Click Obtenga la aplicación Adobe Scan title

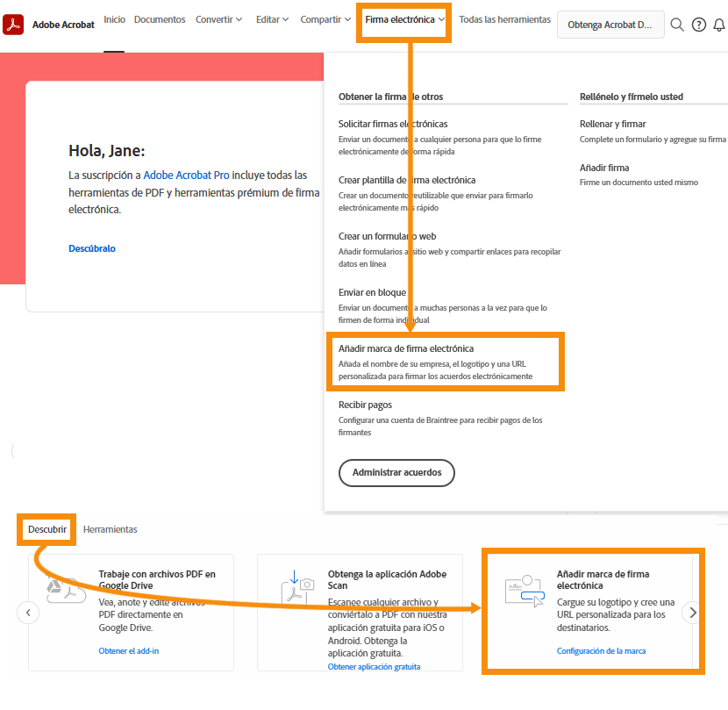387,579
